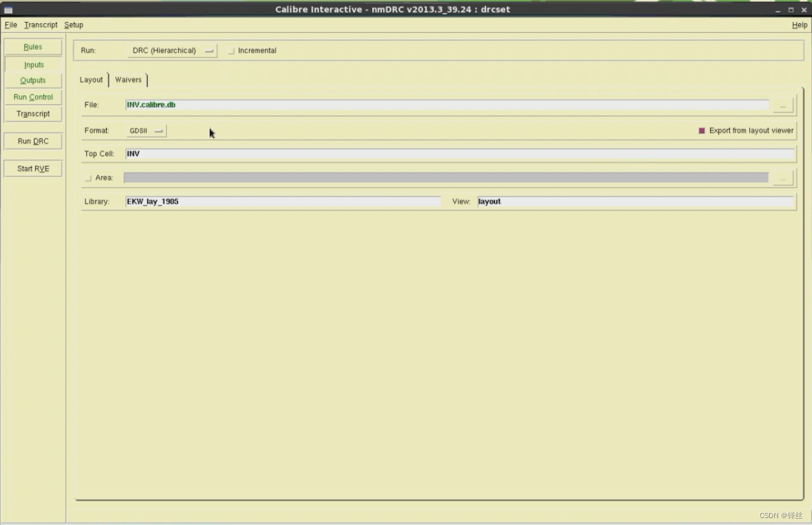Viewport: 812px width, 525px height.
Task: Click the Top Cell input field
Action: (460, 154)
